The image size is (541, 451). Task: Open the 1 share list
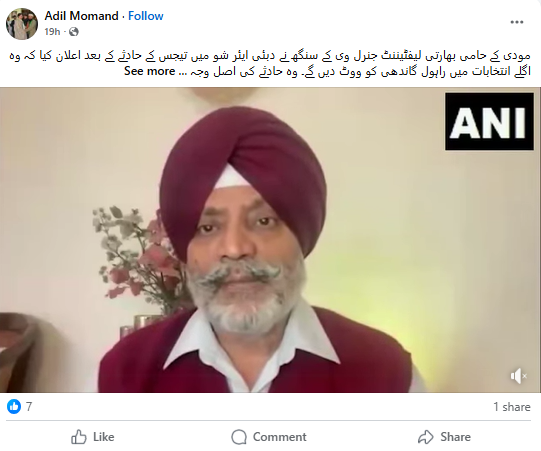coord(512,407)
